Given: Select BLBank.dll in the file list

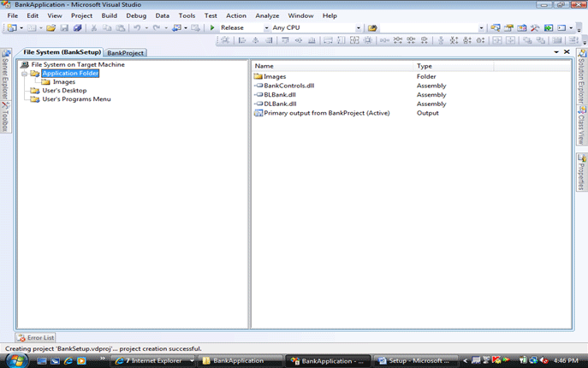Looking at the screenshot, I should tap(280, 95).
